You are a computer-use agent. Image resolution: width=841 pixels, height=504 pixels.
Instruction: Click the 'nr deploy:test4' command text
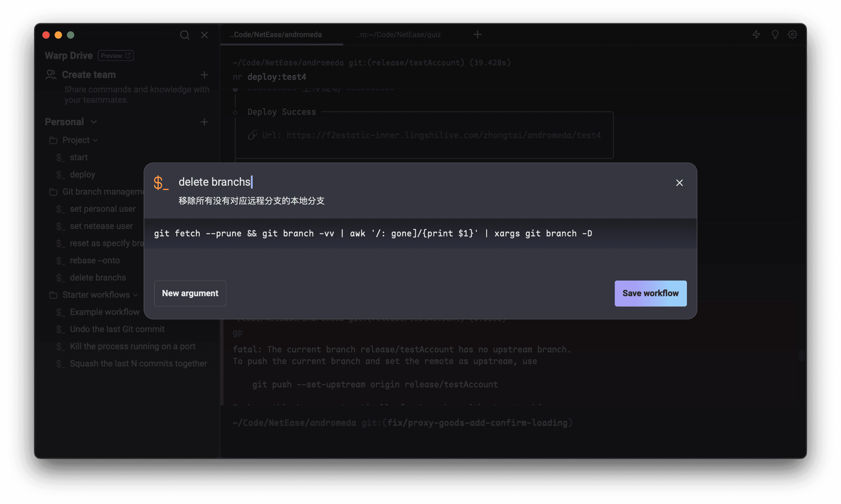click(x=269, y=77)
